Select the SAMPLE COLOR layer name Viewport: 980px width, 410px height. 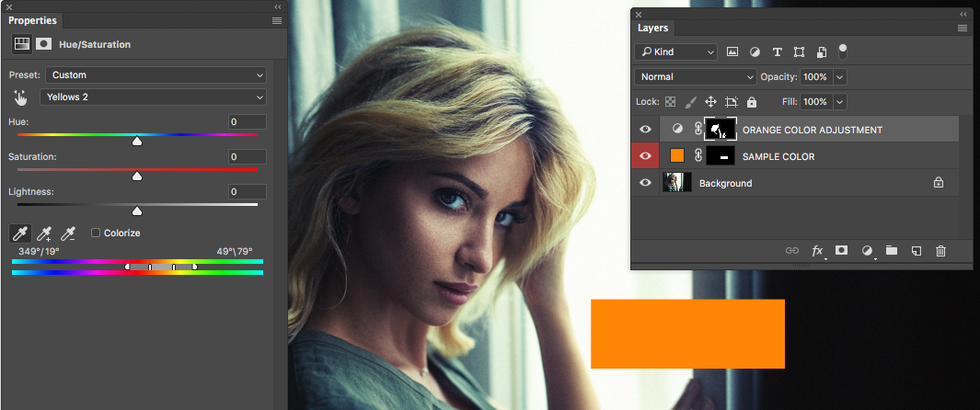point(778,156)
